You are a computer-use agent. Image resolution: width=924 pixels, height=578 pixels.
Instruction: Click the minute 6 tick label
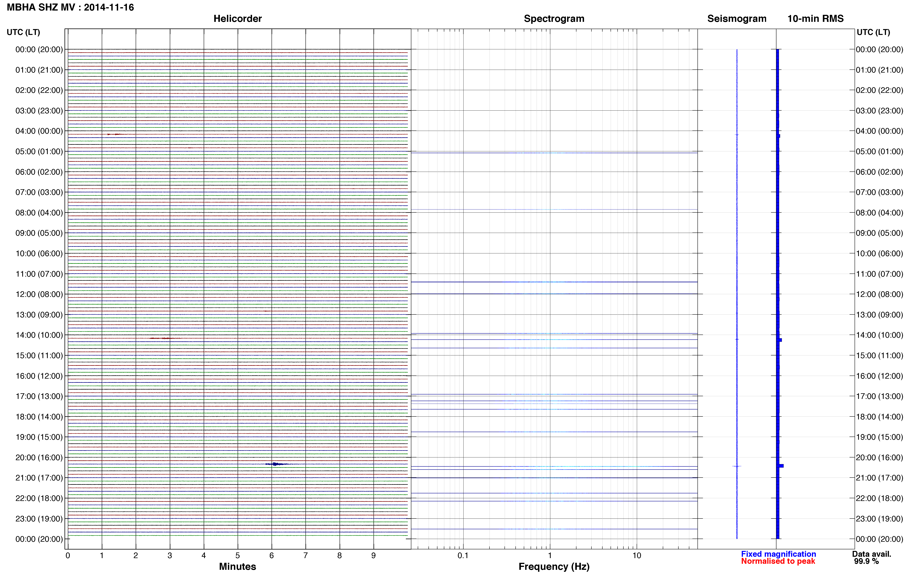[x=272, y=555]
